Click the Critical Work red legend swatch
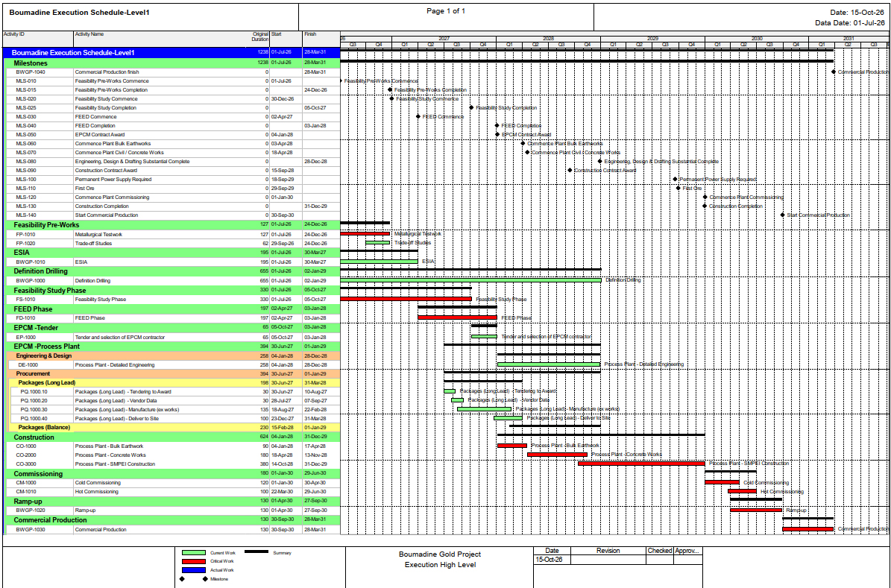 [193, 561]
